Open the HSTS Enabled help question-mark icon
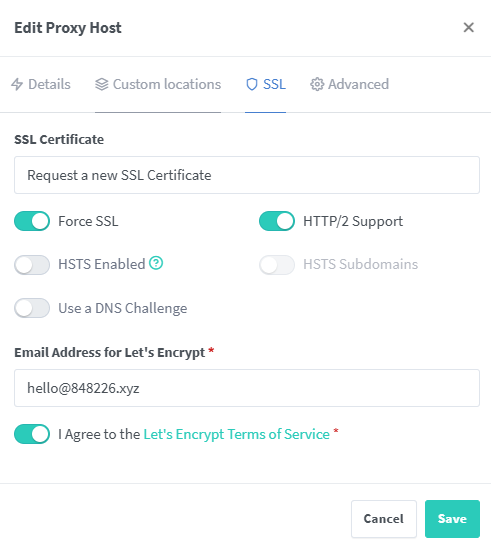Image resolution: width=491 pixels, height=548 pixels. point(156,263)
